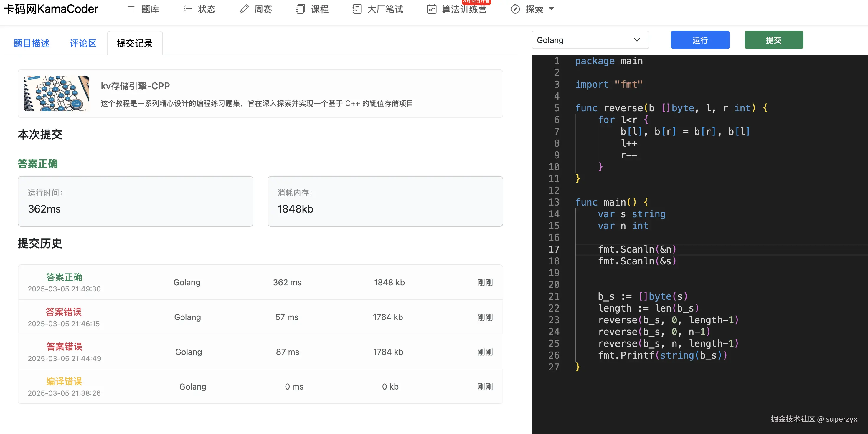Click the 提交历史 heading
This screenshot has height=434, width=868.
(x=40, y=243)
